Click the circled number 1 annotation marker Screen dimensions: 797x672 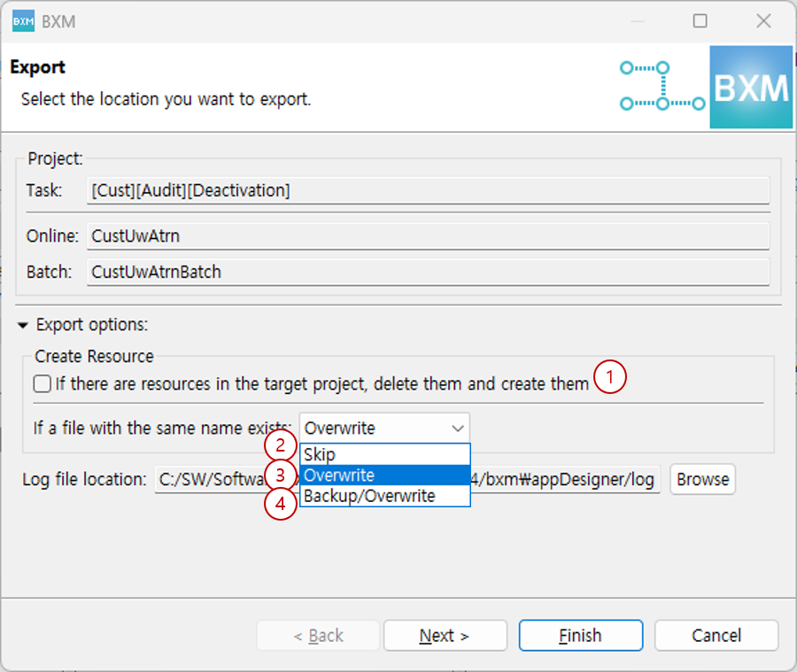click(x=609, y=378)
